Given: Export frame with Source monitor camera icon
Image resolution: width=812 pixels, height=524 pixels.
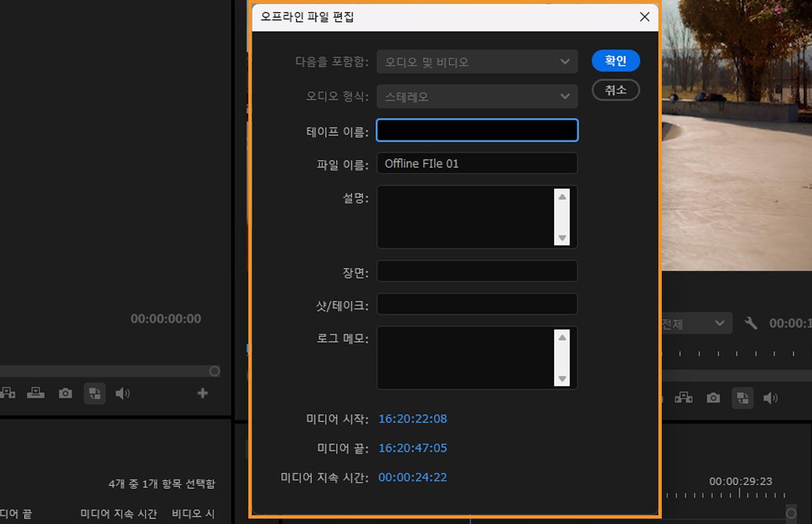Looking at the screenshot, I should [65, 394].
